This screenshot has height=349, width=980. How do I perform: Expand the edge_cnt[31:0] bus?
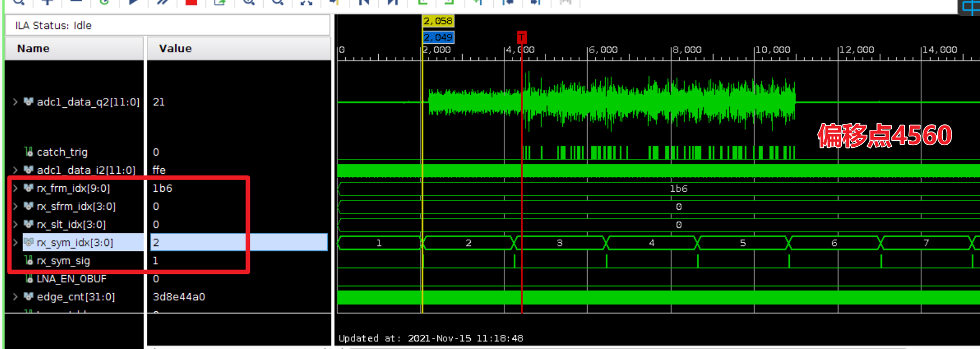pyautogui.click(x=15, y=296)
